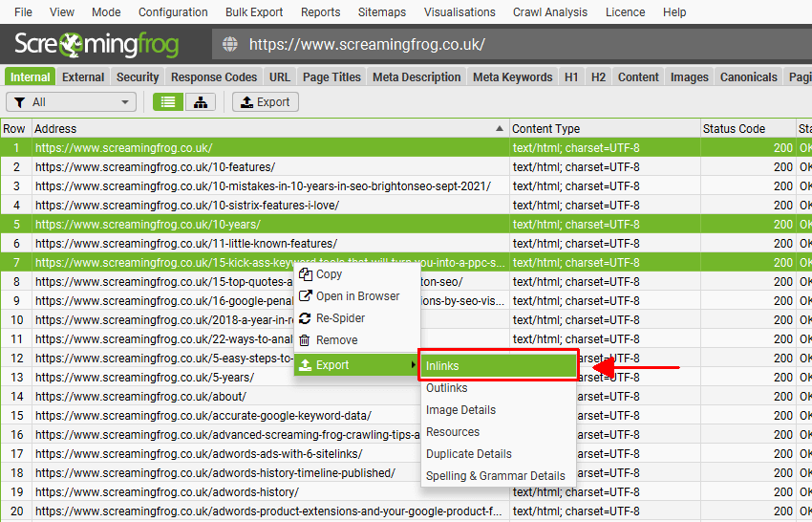Screen dimensions: 812x522
Task: Switch to the Response Codes tab
Action: 214,76
